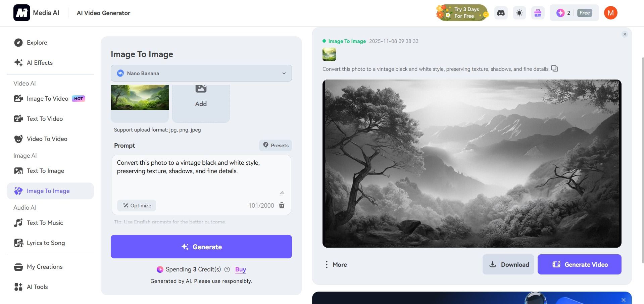
Task: Close the bottom promo banner
Action: [x=624, y=300]
